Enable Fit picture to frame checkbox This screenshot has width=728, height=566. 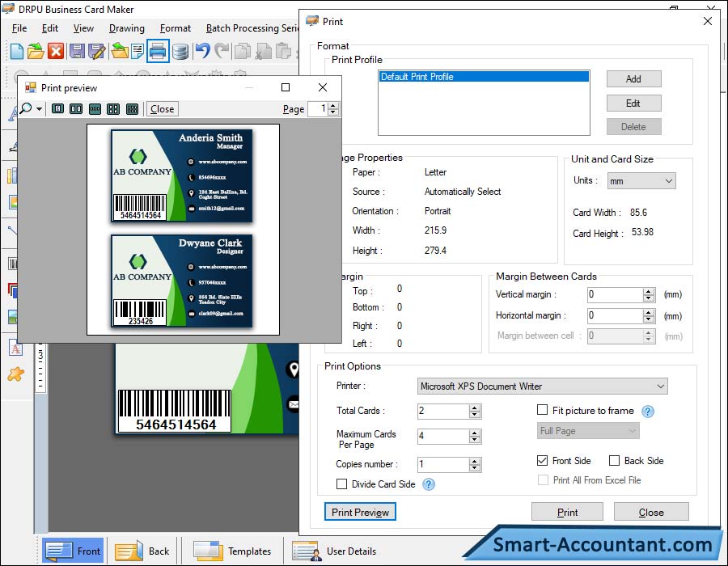click(x=542, y=410)
